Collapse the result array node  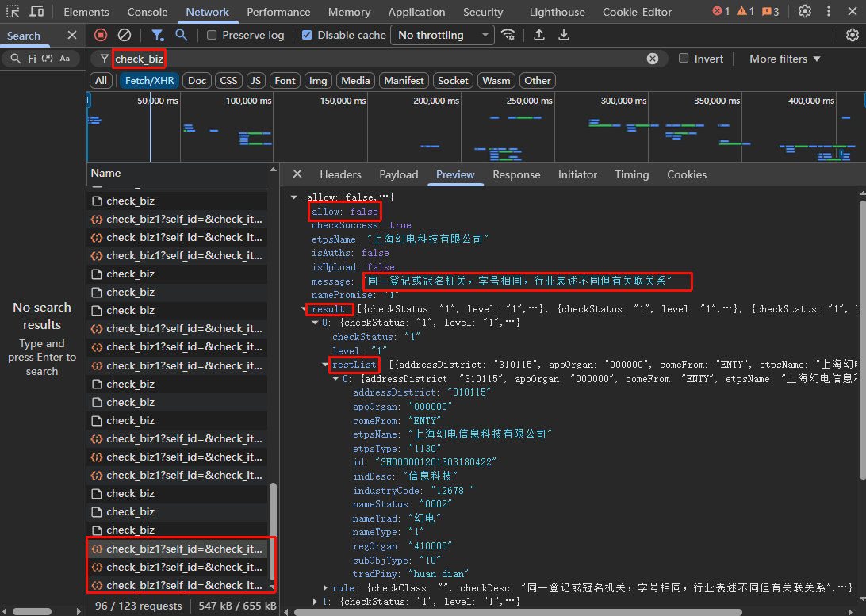coord(305,309)
